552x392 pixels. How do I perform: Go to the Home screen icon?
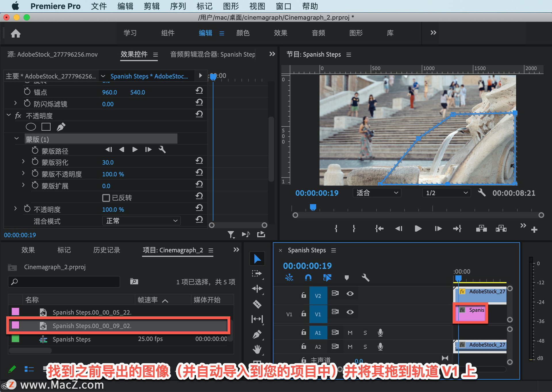(16, 33)
